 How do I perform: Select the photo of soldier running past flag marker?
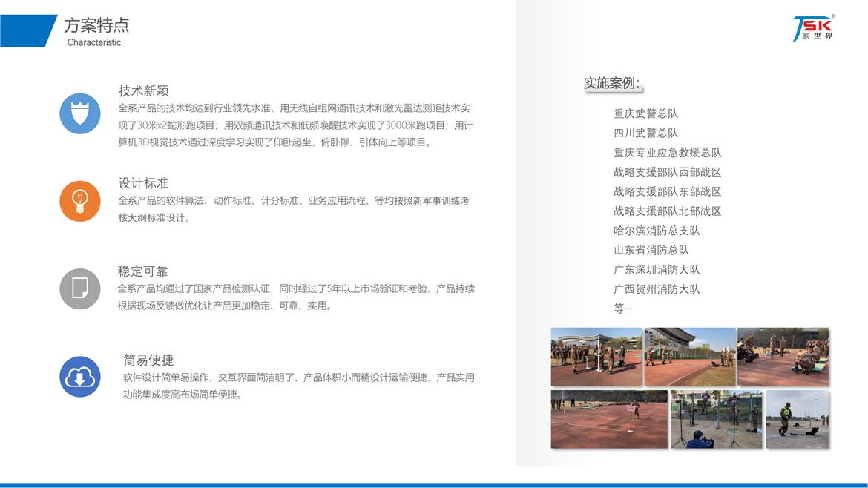point(609,419)
